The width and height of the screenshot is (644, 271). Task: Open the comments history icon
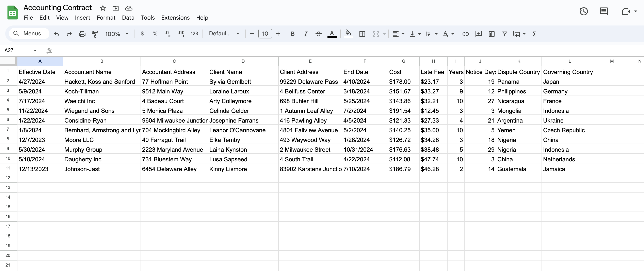pos(604,11)
